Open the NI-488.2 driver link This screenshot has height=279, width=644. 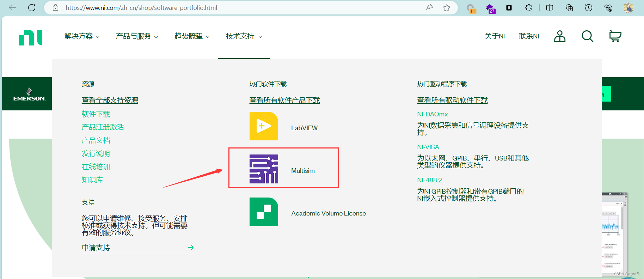pos(429,180)
